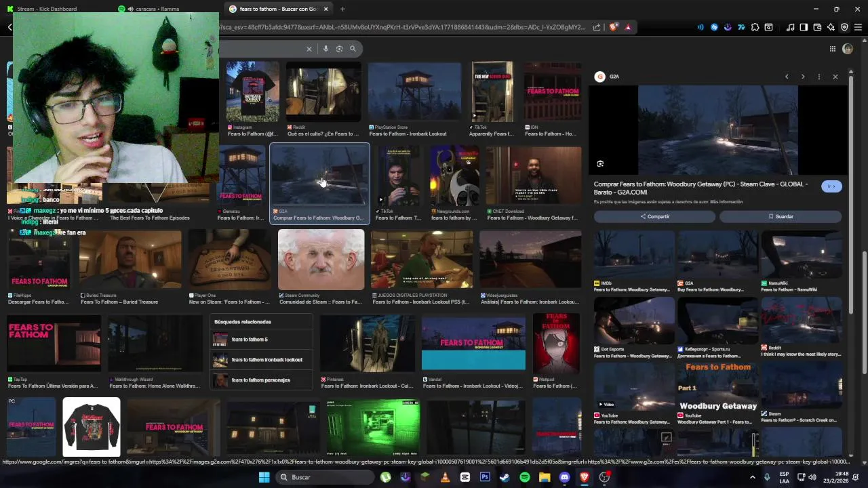This screenshot has height=488, width=868.
Task: Open the Reddit 'I think I may know' related image
Action: (x=801, y=321)
